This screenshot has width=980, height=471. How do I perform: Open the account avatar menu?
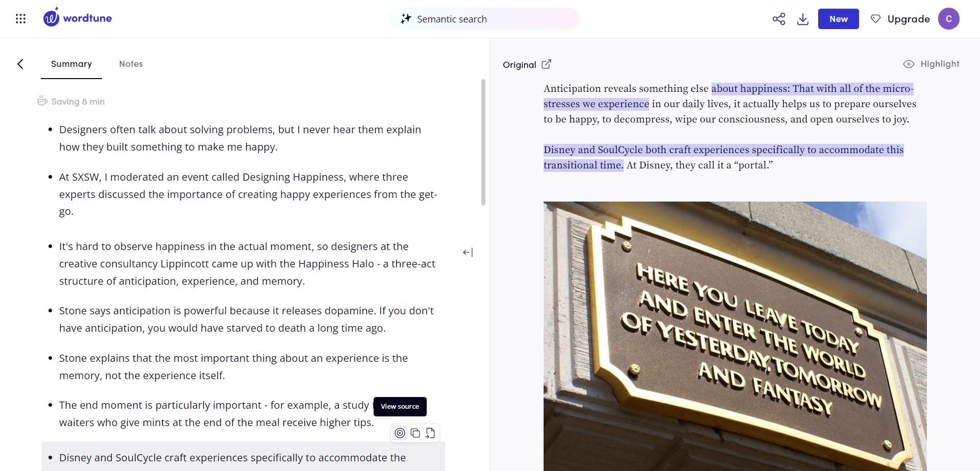949,19
